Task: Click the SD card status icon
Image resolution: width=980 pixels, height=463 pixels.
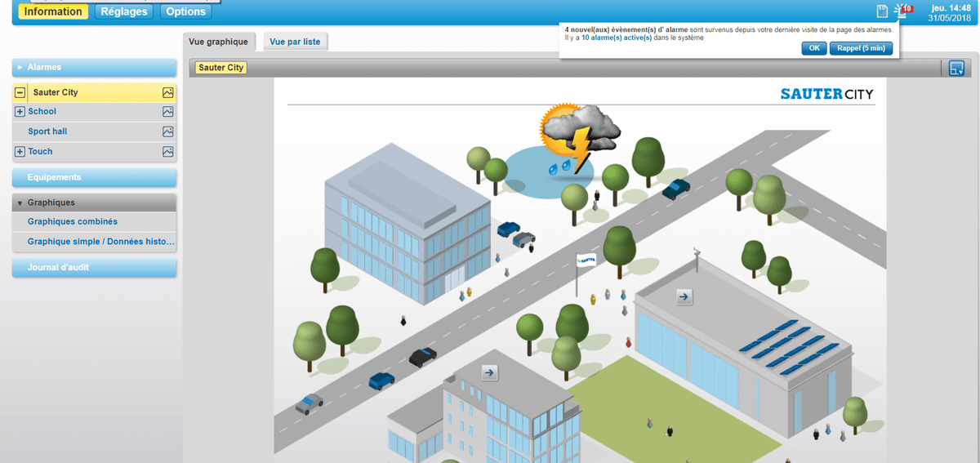Action: (x=882, y=11)
